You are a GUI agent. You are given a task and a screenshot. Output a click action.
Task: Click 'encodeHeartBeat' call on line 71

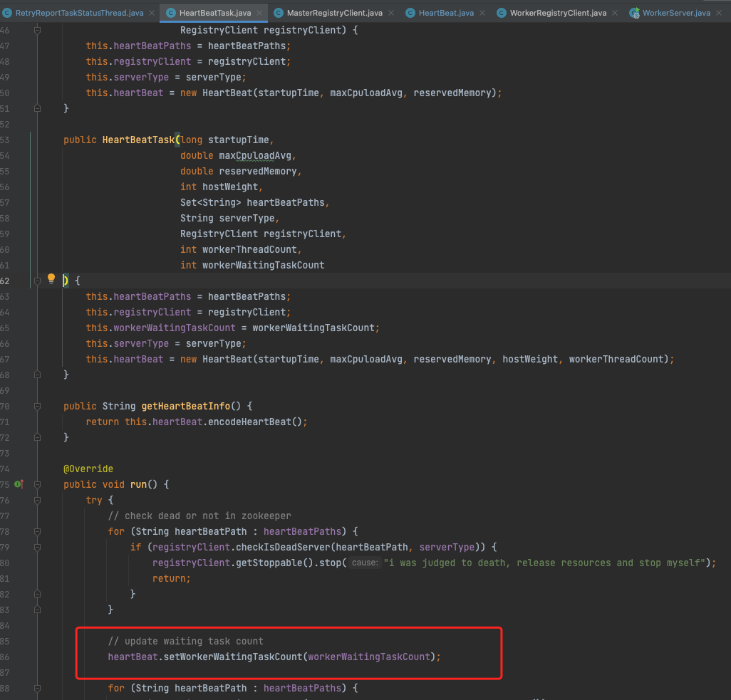click(x=249, y=422)
